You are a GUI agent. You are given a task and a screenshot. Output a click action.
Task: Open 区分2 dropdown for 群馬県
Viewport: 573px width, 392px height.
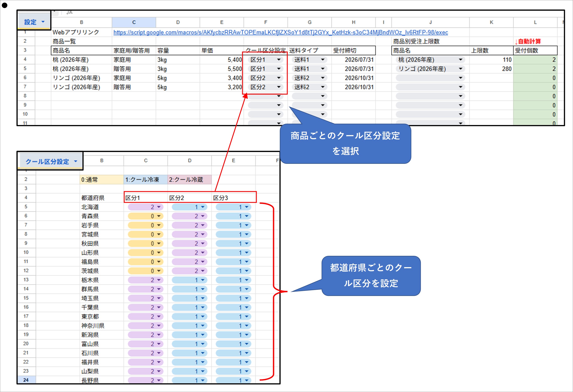pos(190,289)
